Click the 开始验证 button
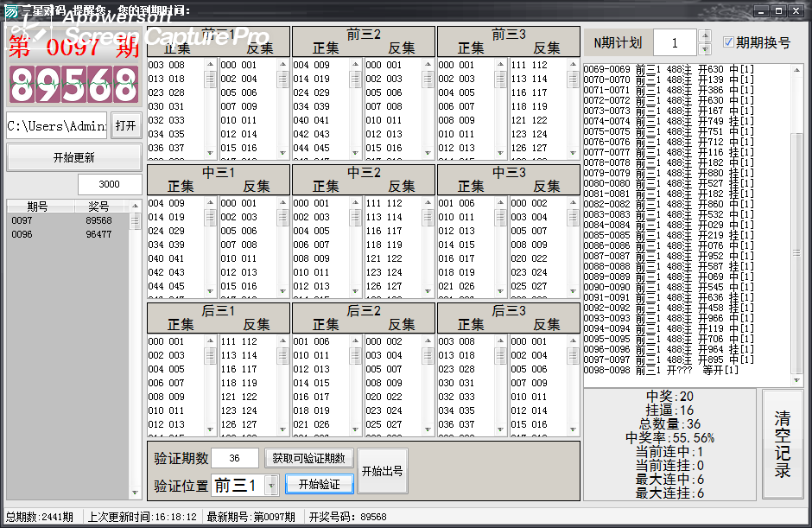 319,484
